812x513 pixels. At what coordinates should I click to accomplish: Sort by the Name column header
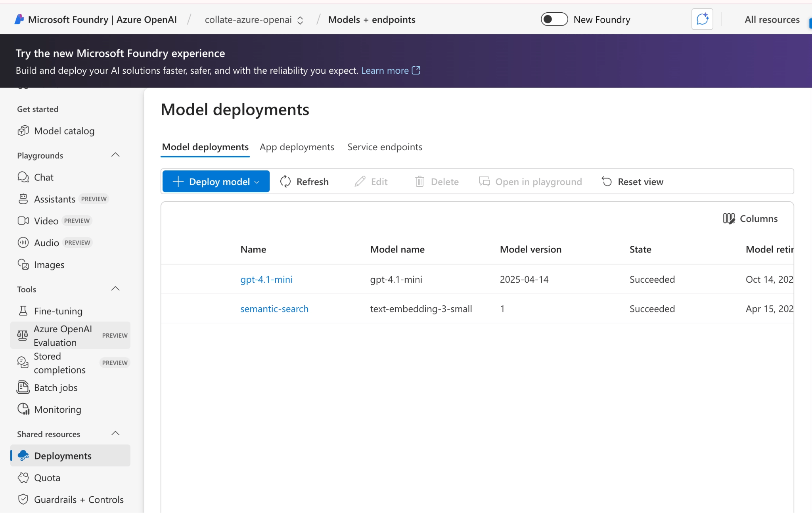click(x=253, y=249)
